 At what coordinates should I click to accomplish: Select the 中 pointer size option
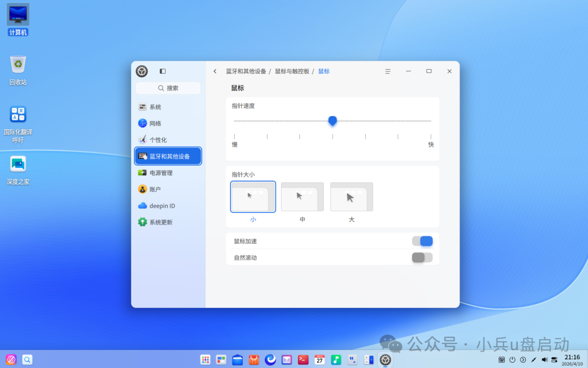[302, 197]
